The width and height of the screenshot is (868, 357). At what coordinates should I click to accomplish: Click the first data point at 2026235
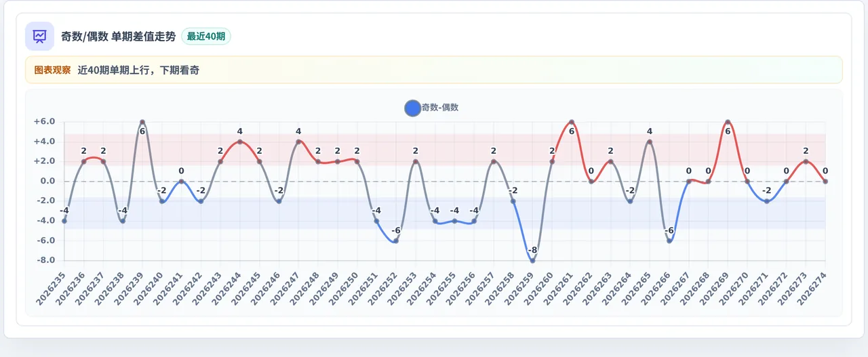coord(64,221)
